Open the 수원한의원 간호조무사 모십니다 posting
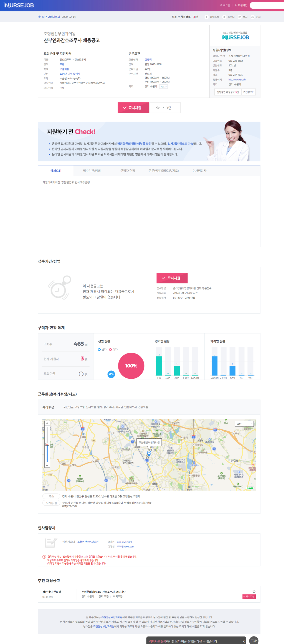 point(103,592)
